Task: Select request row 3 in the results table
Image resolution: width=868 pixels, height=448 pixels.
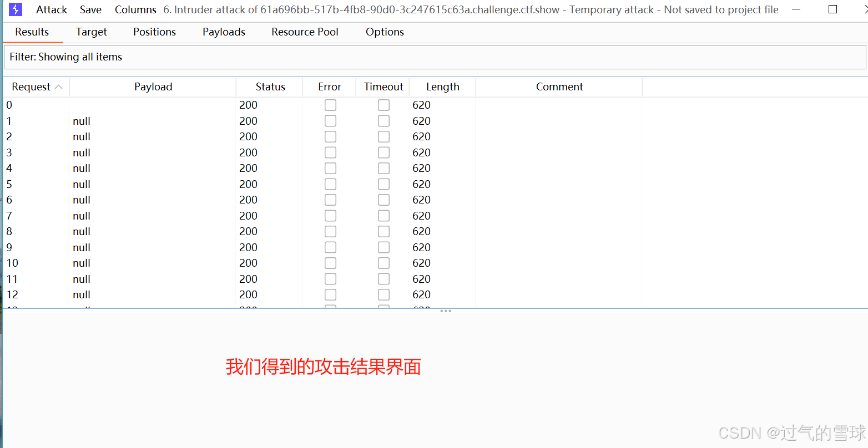Action: pos(166,152)
